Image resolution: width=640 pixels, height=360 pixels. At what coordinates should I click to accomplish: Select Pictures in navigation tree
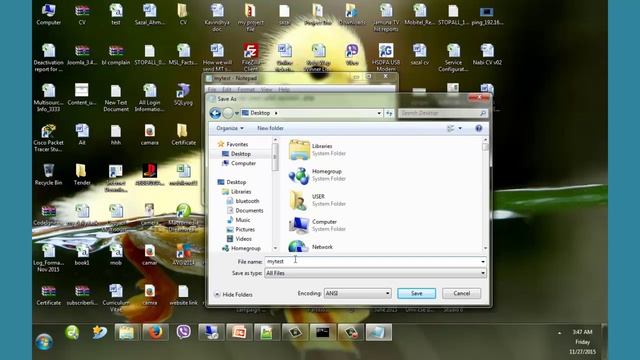(x=241, y=229)
